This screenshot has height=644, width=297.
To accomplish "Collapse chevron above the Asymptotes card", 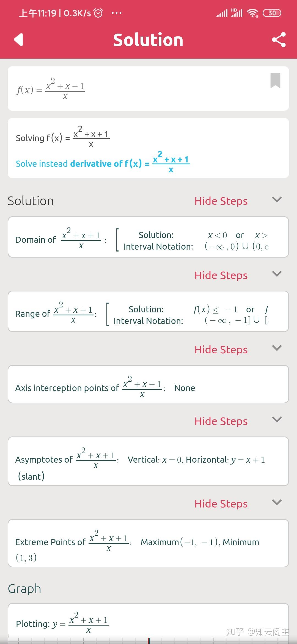I will [277, 420].
